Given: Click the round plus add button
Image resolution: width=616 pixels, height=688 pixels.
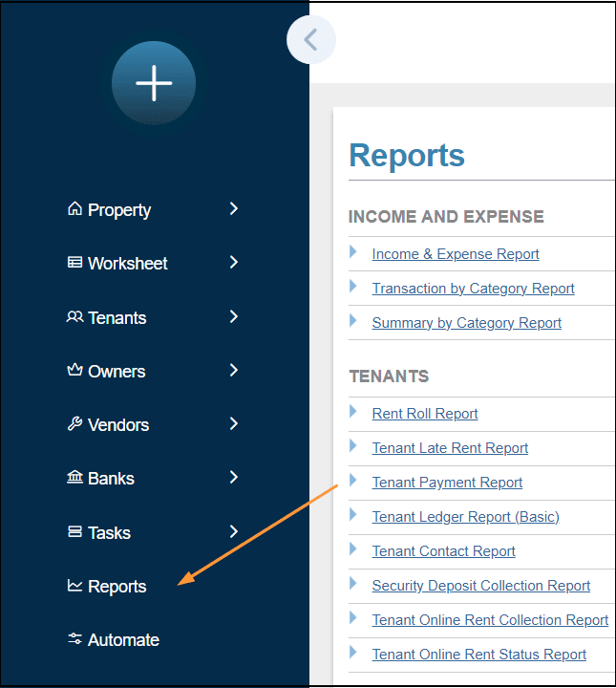Looking at the screenshot, I should [x=154, y=83].
